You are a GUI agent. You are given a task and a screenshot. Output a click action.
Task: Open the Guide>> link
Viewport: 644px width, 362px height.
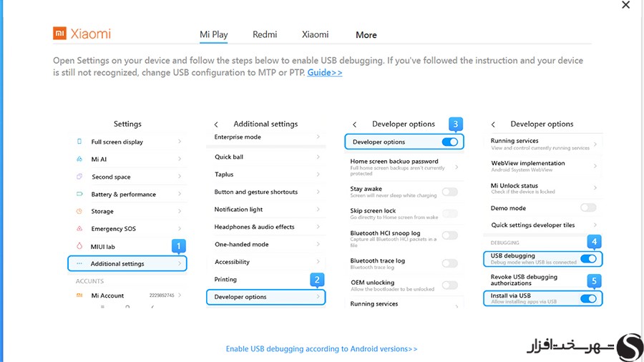click(x=324, y=72)
